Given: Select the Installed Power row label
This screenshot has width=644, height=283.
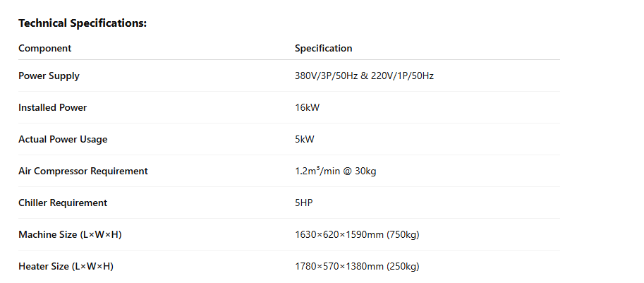Looking at the screenshot, I should [x=52, y=107].
